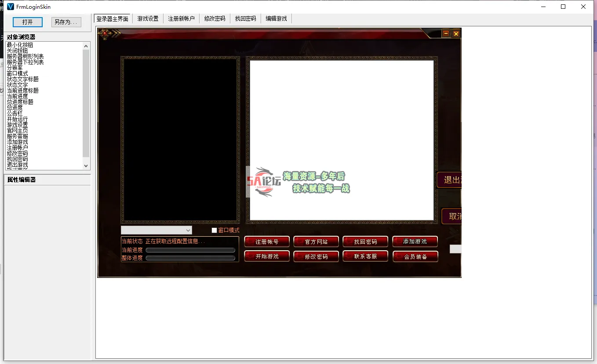
Task: Click the yellow minimize icon on skin preview
Action: tap(446, 33)
